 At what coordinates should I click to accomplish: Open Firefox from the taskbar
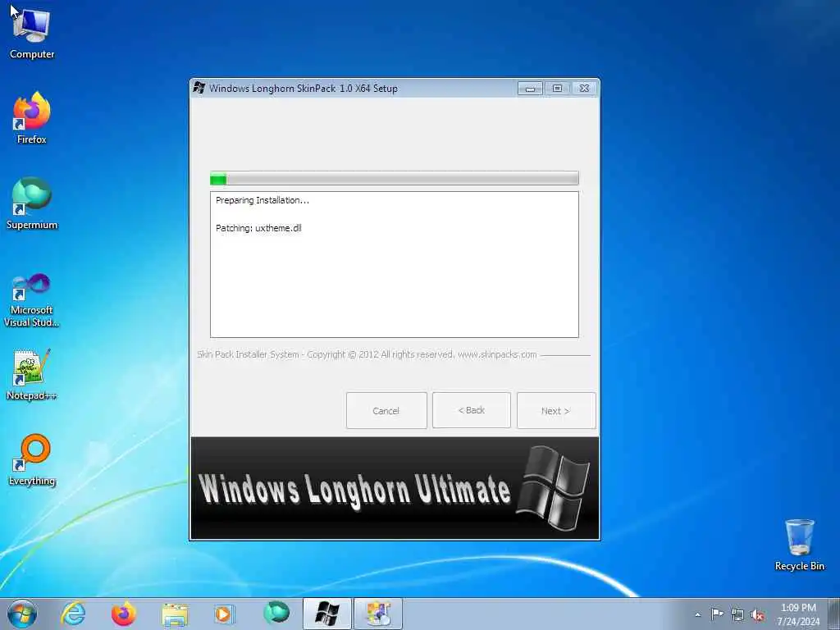click(123, 614)
